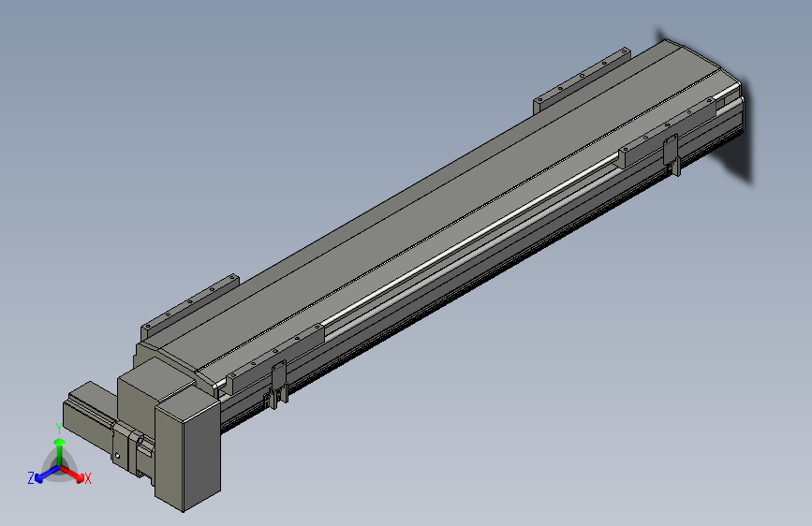812x526 pixels.
Task: Select the rear mounting bracket near the far end
Action: coord(582,80)
